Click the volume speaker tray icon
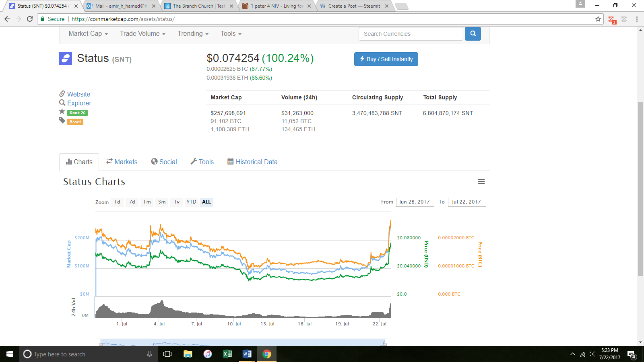Image resolution: width=644 pixels, height=362 pixels. tap(592, 354)
